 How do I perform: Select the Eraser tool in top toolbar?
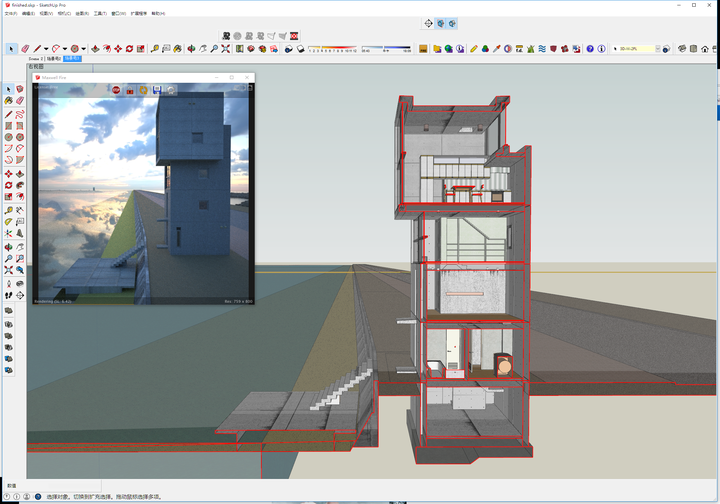pos(26,48)
